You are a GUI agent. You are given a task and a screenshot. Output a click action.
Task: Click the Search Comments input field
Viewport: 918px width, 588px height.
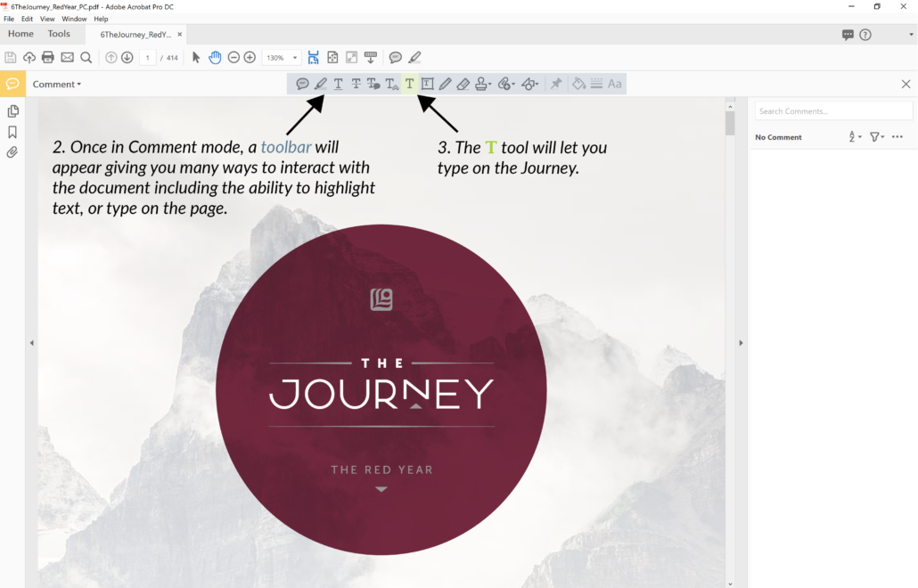[833, 111]
